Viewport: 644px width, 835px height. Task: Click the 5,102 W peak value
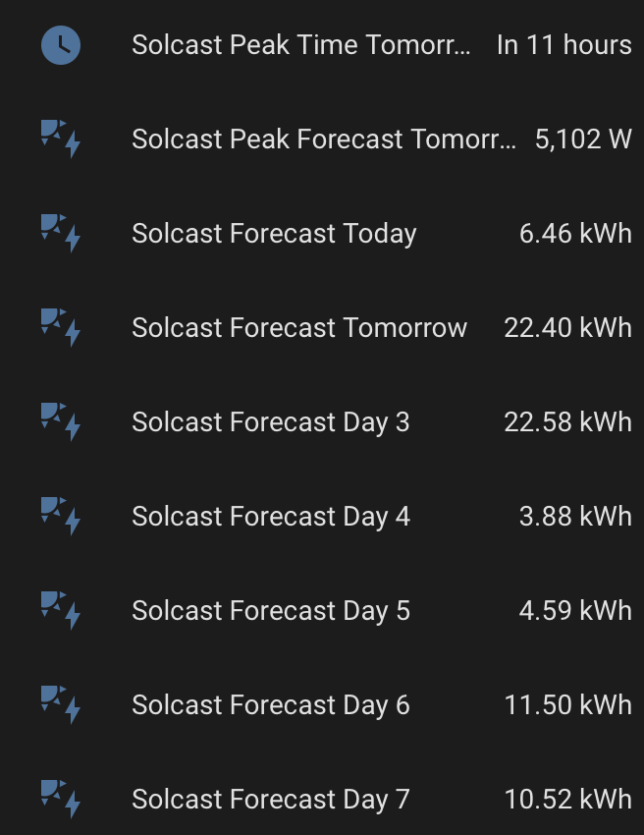(583, 139)
